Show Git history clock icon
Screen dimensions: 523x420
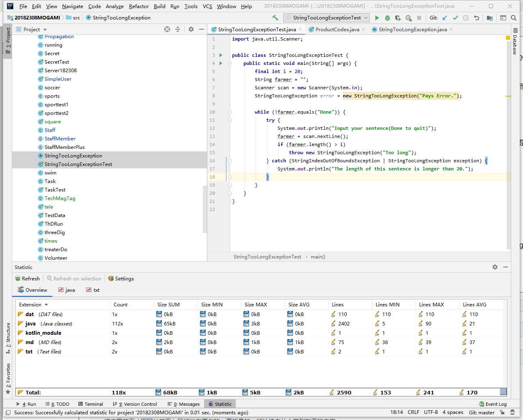466,18
